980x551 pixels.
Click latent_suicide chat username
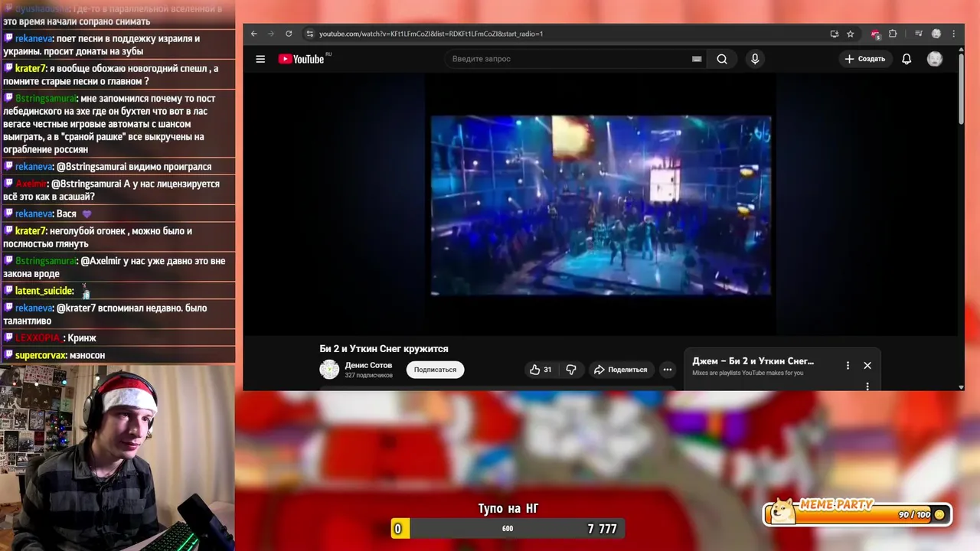[x=44, y=291]
